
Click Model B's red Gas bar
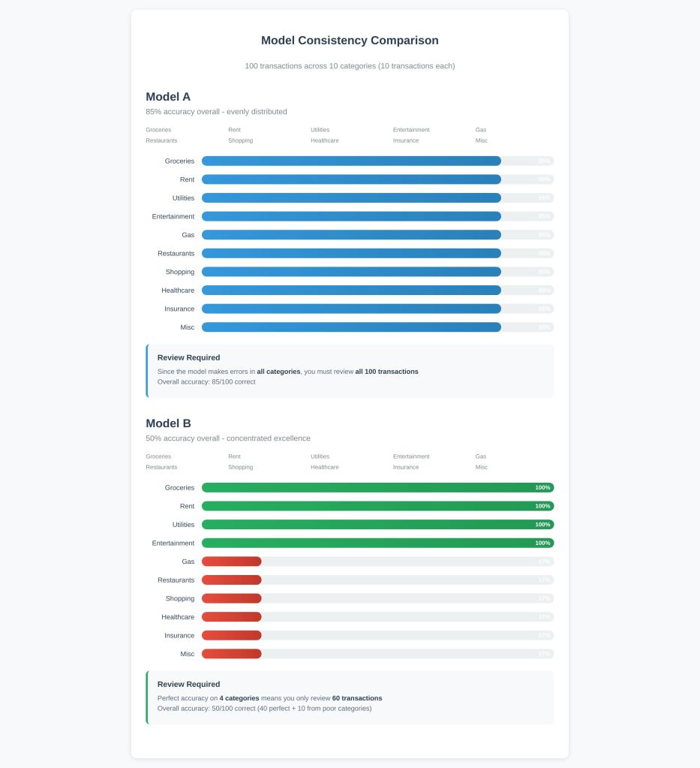[232, 562]
